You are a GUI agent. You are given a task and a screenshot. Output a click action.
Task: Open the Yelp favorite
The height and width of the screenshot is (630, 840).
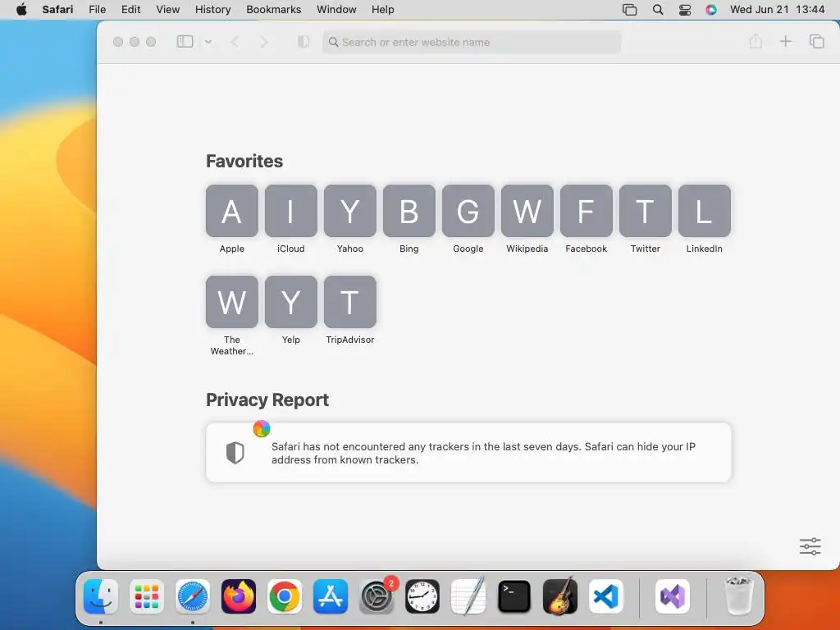tap(291, 302)
